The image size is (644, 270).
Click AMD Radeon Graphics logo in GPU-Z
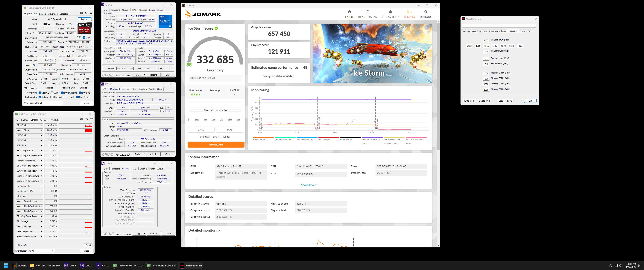click(84, 28)
